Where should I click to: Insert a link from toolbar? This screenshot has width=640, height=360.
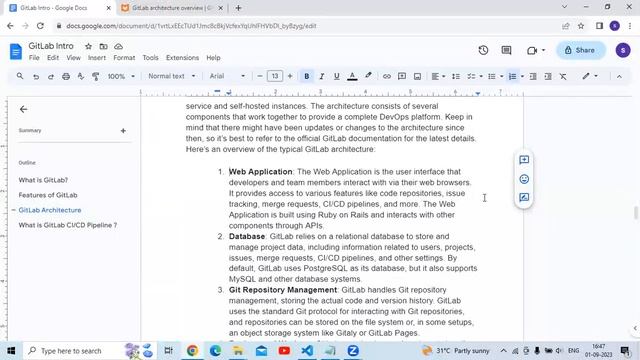point(387,76)
